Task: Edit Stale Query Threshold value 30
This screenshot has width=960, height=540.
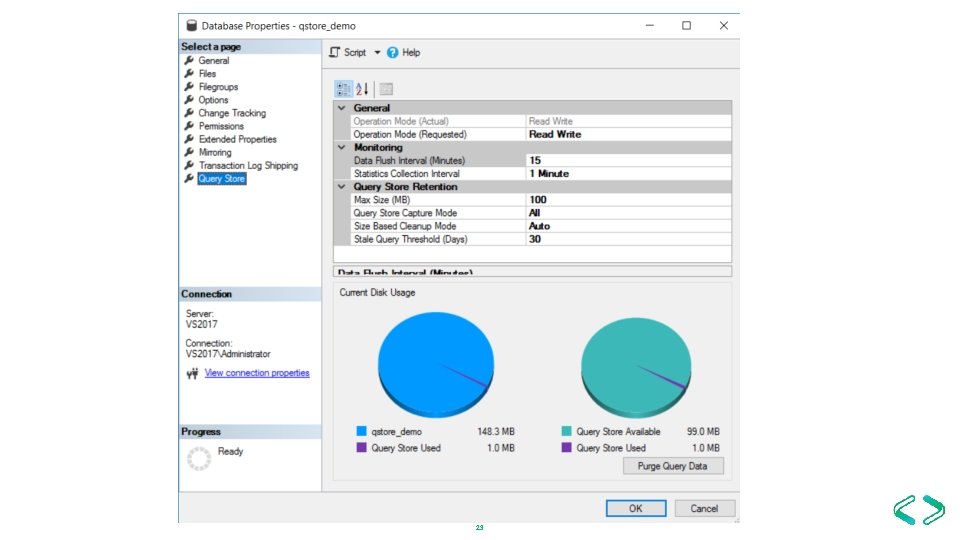Action: (628, 239)
